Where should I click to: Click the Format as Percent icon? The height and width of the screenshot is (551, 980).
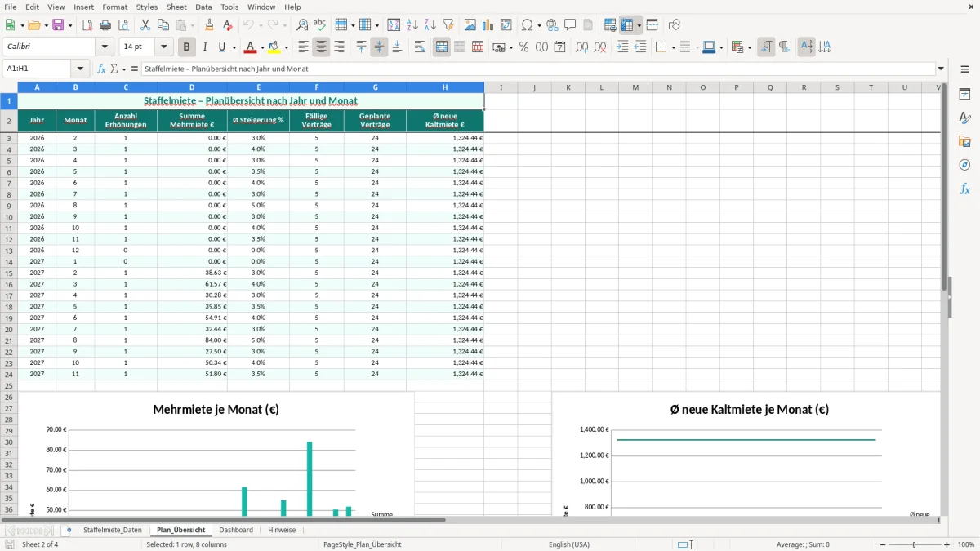pyautogui.click(x=523, y=47)
